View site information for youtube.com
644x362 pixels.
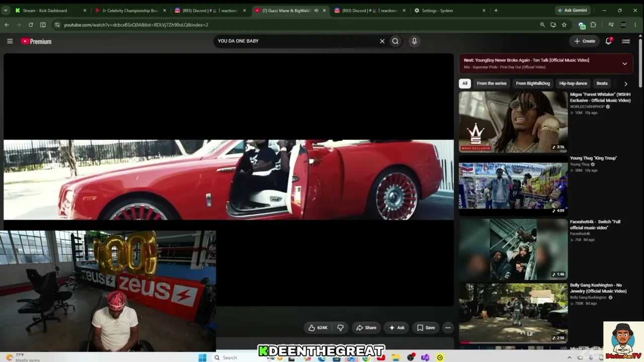point(56,25)
